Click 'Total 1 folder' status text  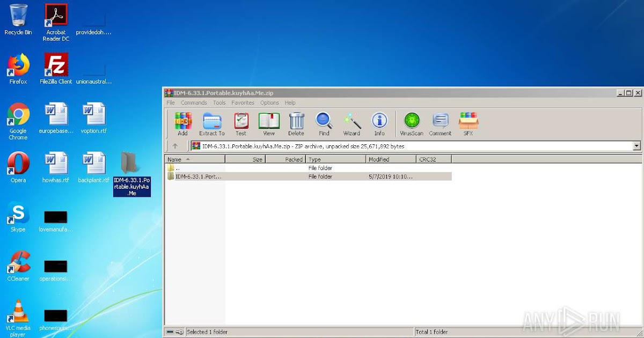431,332
